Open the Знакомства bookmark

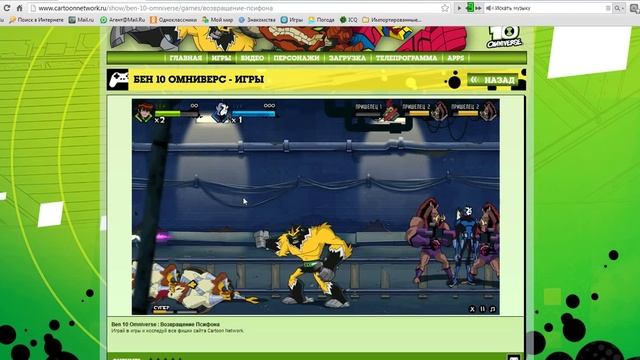click(257, 20)
